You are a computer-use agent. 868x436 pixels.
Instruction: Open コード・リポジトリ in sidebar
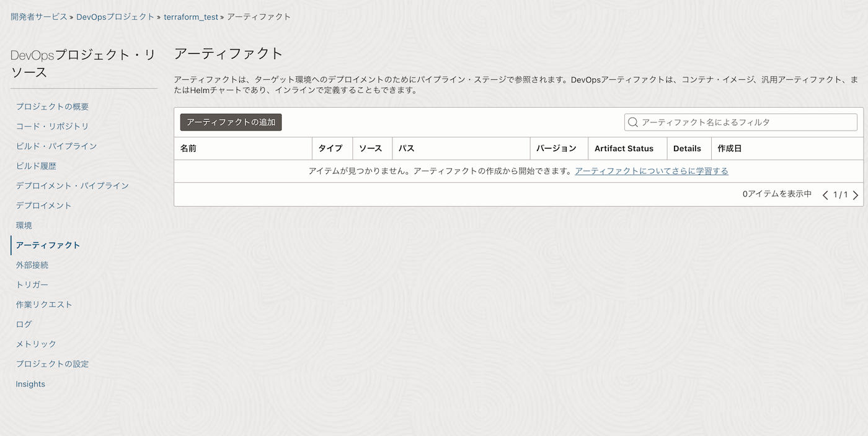pyautogui.click(x=52, y=126)
